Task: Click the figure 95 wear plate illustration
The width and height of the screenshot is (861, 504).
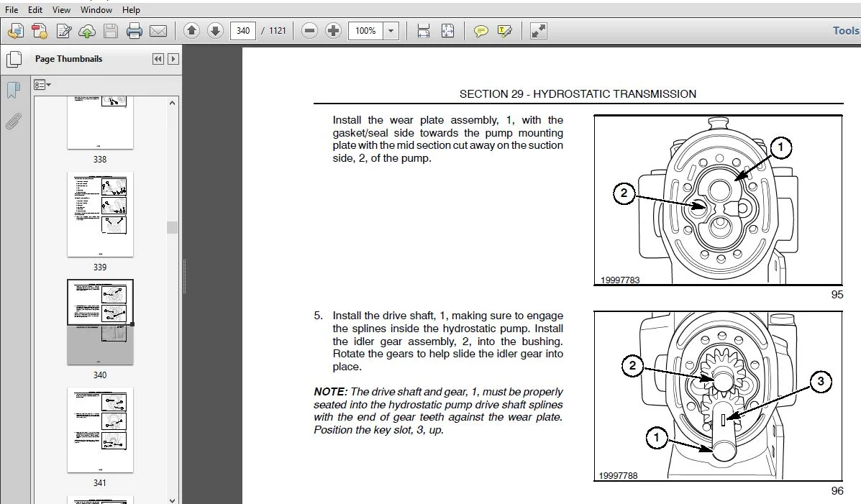Action: point(719,200)
